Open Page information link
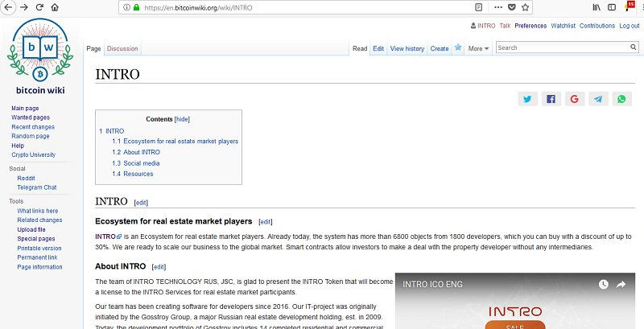Image resolution: width=644 pixels, height=329 pixels. coord(39,266)
